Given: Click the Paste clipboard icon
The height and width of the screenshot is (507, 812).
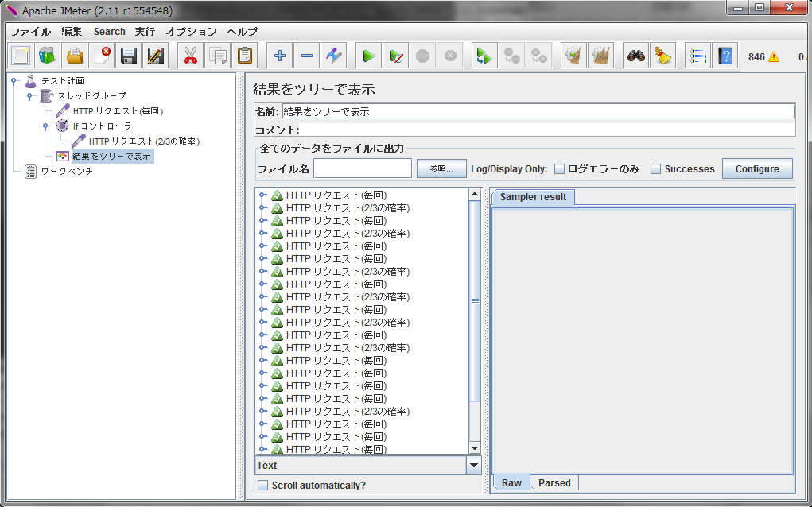Looking at the screenshot, I should (244, 56).
